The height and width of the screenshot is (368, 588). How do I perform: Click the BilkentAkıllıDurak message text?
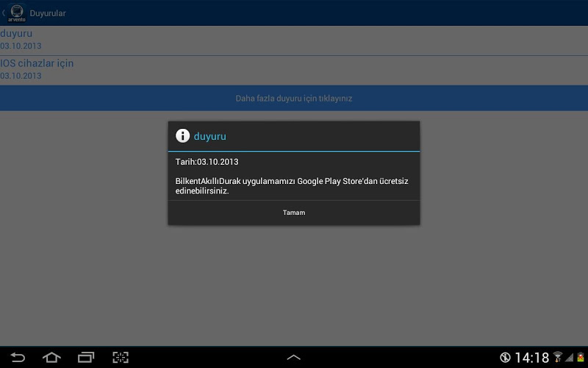[x=292, y=185]
